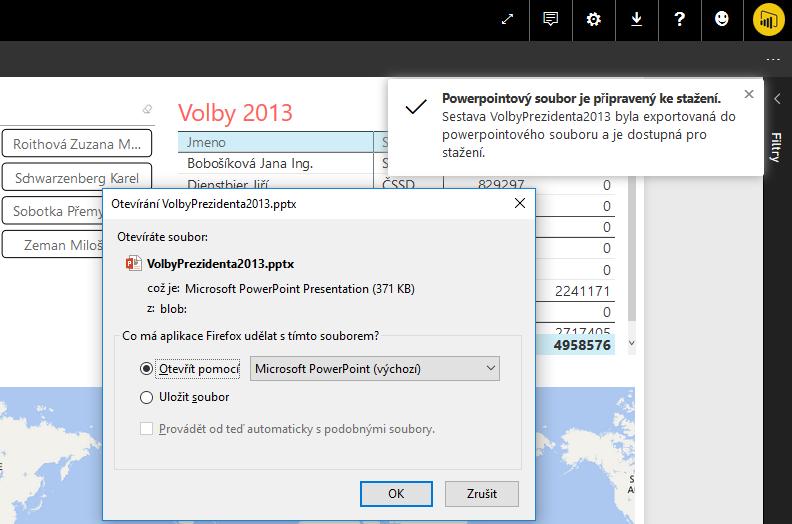Confirm with the OK button
792x524 pixels.
coord(396,494)
